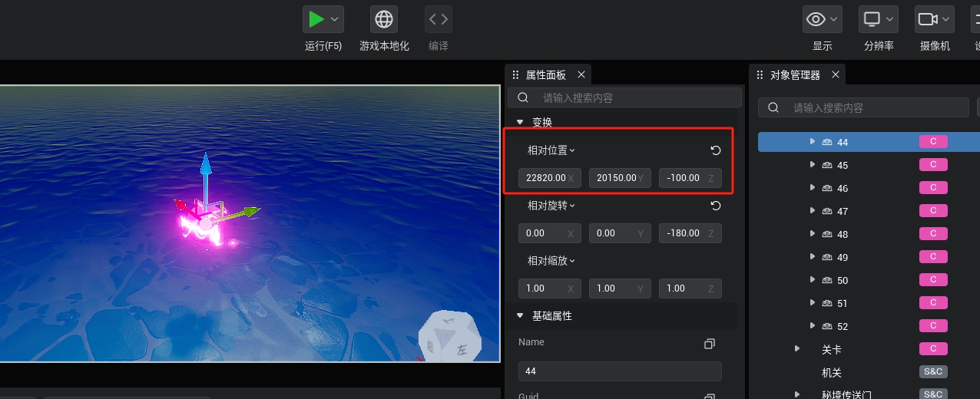The width and height of the screenshot is (980, 399).
Task: Switch to the Properties panel tab
Action: click(545, 75)
